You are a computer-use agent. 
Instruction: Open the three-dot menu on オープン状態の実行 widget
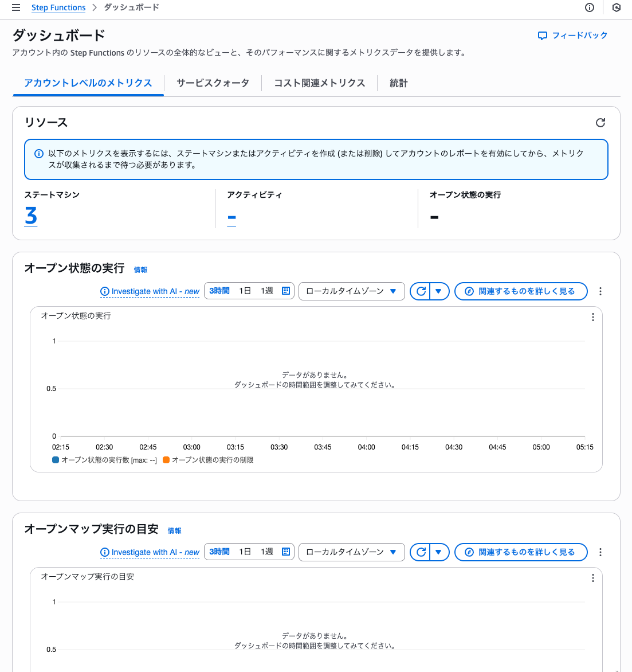coord(600,291)
